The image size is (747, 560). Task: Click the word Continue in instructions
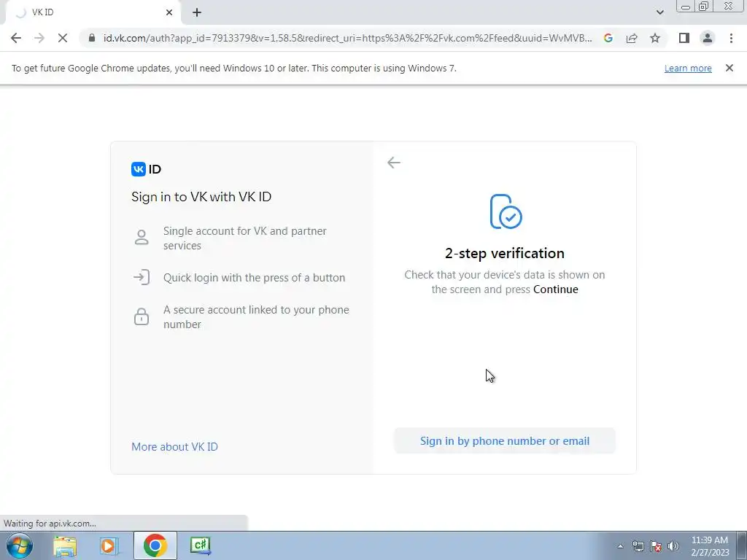pos(555,289)
